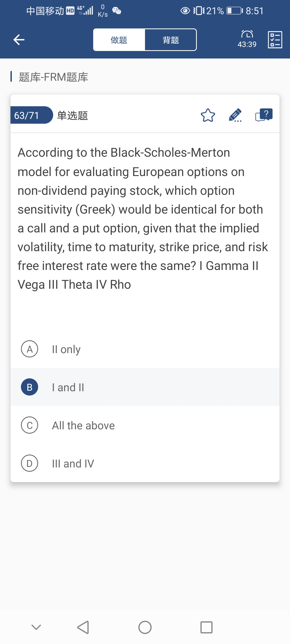290x644 pixels.
Task: Open the recent apps square button
Action: [x=206, y=627]
